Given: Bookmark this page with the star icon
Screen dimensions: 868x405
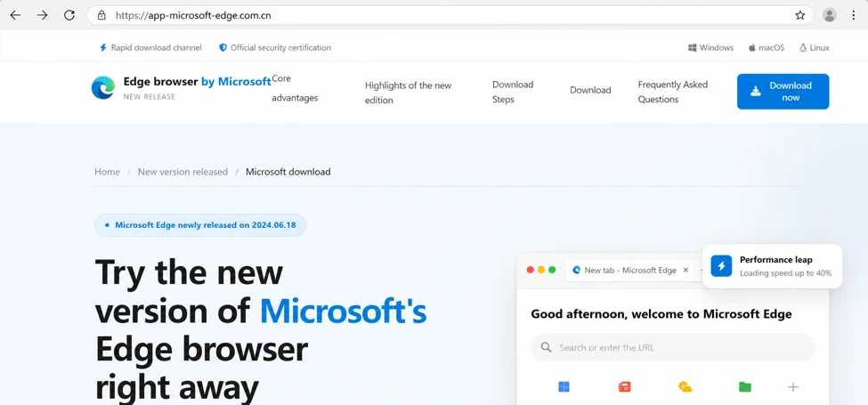Looking at the screenshot, I should [x=800, y=15].
